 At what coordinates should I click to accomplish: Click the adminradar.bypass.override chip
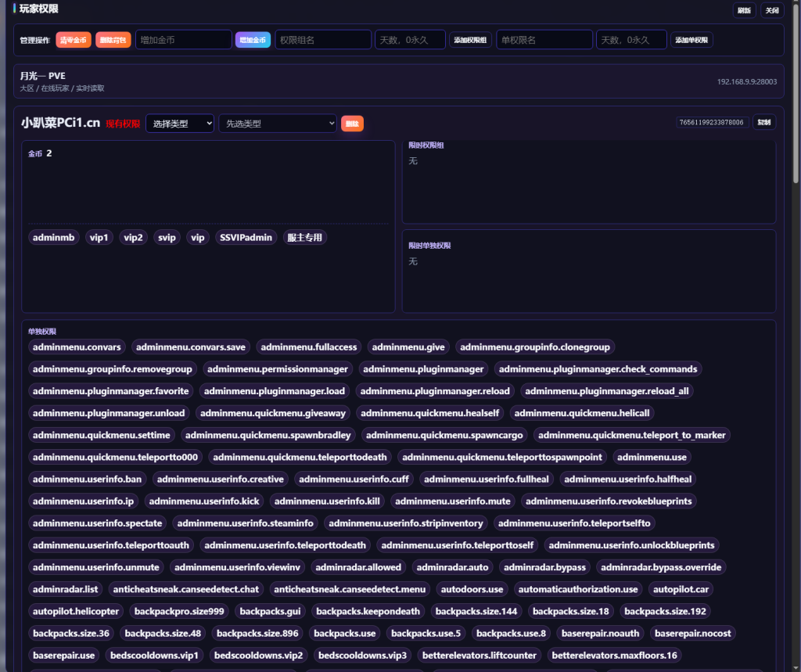pyautogui.click(x=661, y=566)
